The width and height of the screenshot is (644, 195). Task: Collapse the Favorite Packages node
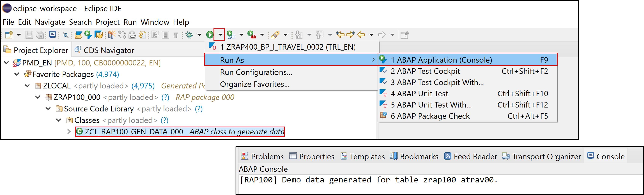[17, 74]
